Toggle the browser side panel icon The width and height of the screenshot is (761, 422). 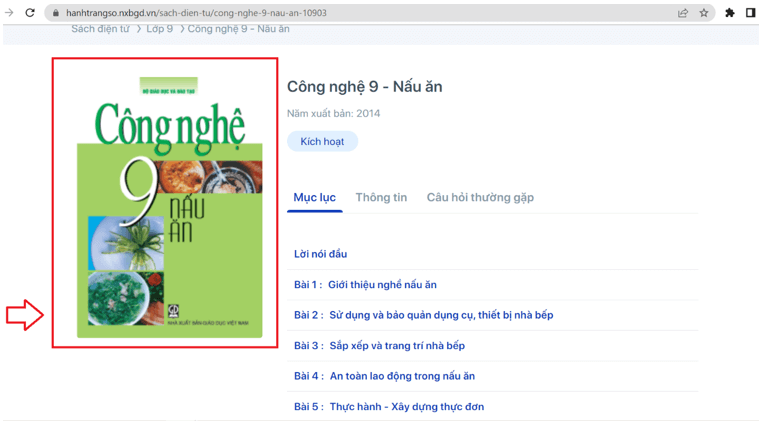(750, 13)
